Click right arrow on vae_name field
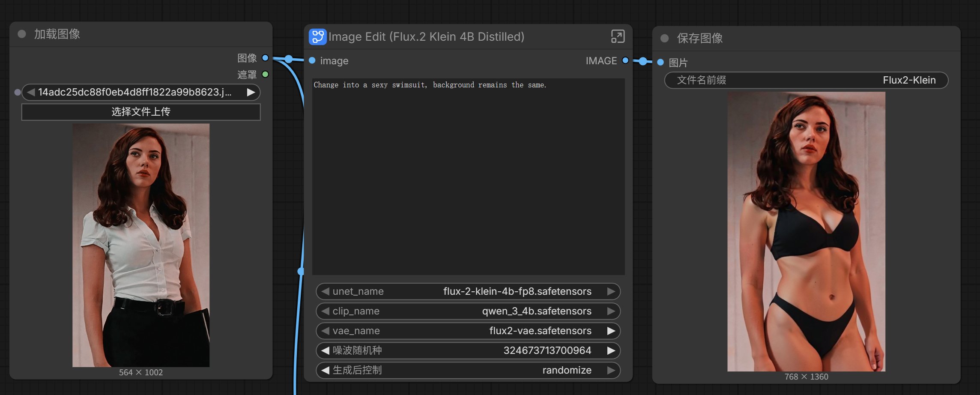Image resolution: width=980 pixels, height=395 pixels. point(611,331)
